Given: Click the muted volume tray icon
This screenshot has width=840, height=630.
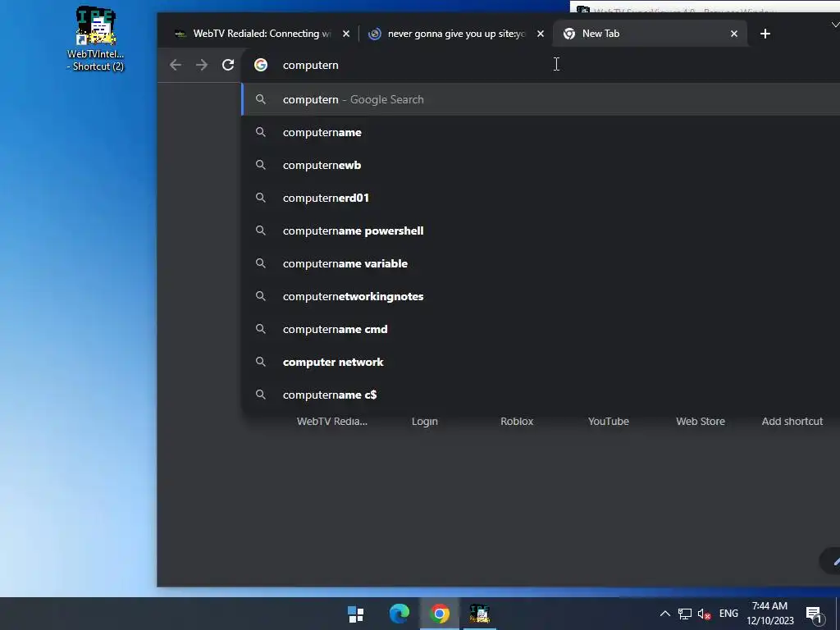Looking at the screenshot, I should [x=705, y=614].
